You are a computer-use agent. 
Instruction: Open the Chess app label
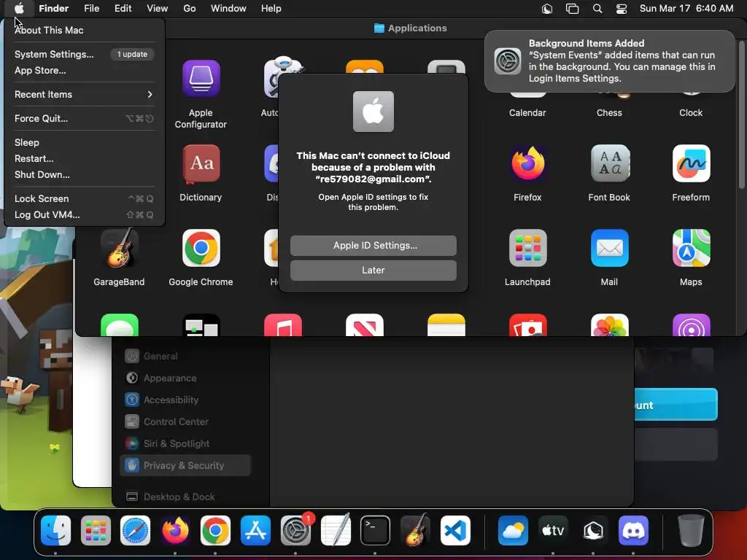pos(609,113)
